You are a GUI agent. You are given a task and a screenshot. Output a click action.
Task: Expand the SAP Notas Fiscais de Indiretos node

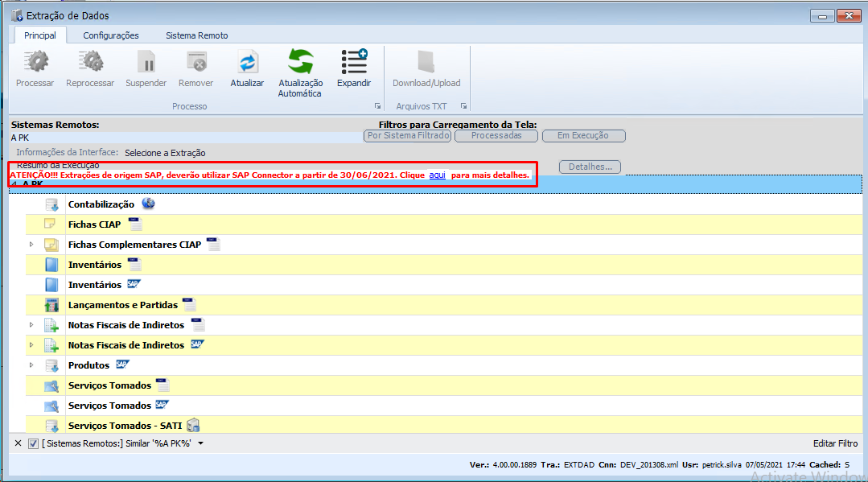31,344
